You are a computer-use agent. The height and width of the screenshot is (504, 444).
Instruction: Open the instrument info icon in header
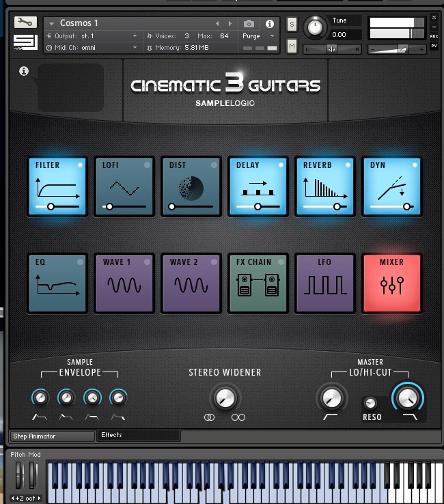tap(269, 23)
